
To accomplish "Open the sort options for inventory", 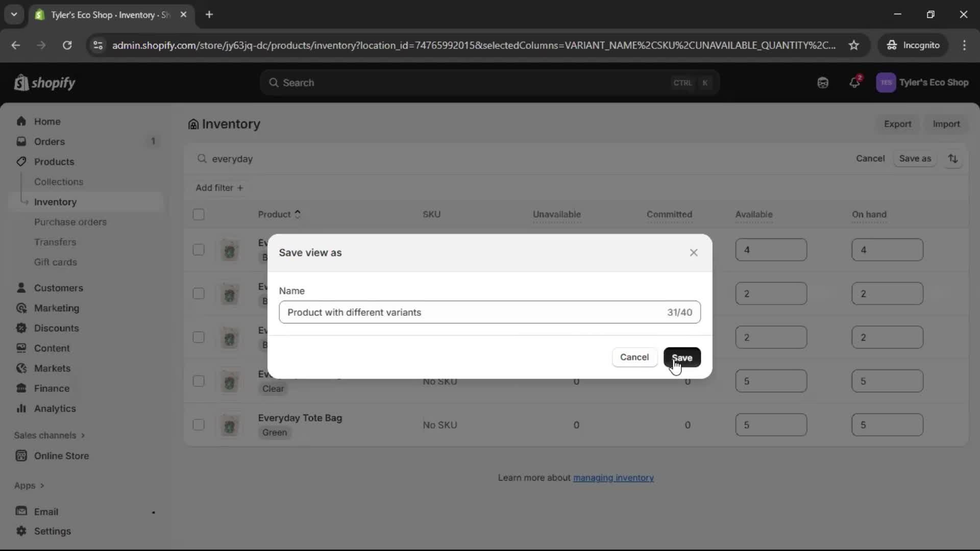I will 953,159.
